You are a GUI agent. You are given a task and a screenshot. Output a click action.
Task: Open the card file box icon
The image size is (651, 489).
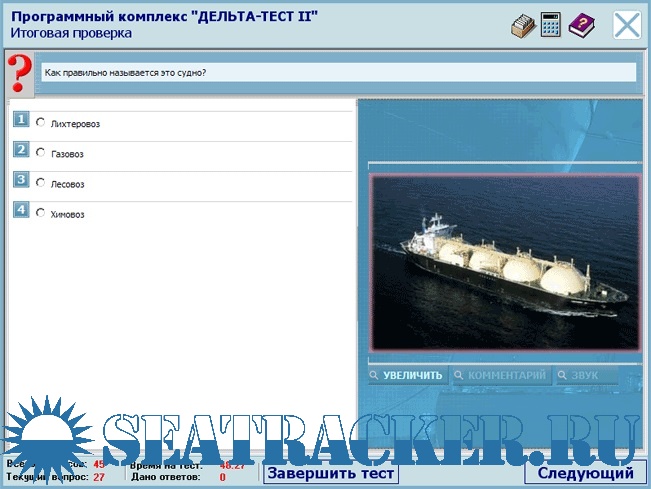tap(523, 25)
